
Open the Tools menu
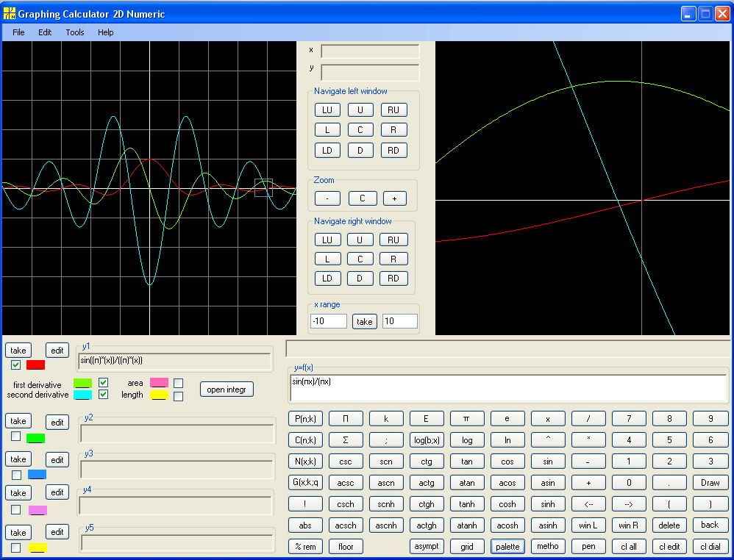pos(75,32)
